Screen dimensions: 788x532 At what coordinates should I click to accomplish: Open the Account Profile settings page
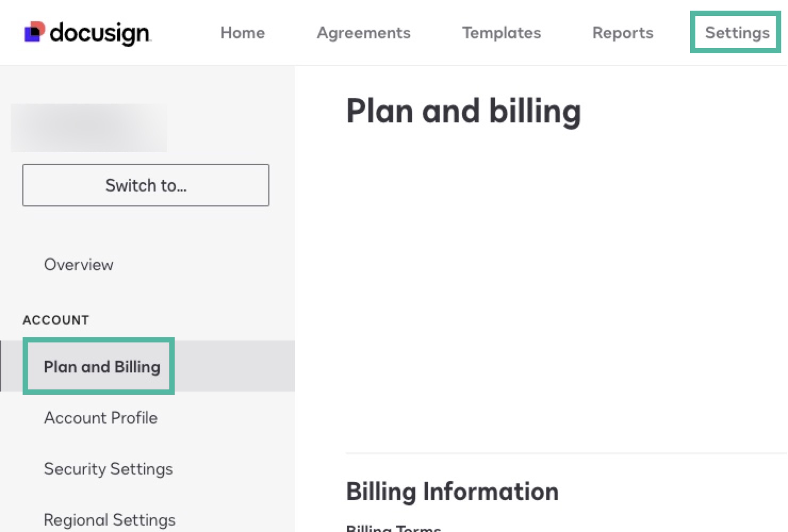(x=101, y=418)
